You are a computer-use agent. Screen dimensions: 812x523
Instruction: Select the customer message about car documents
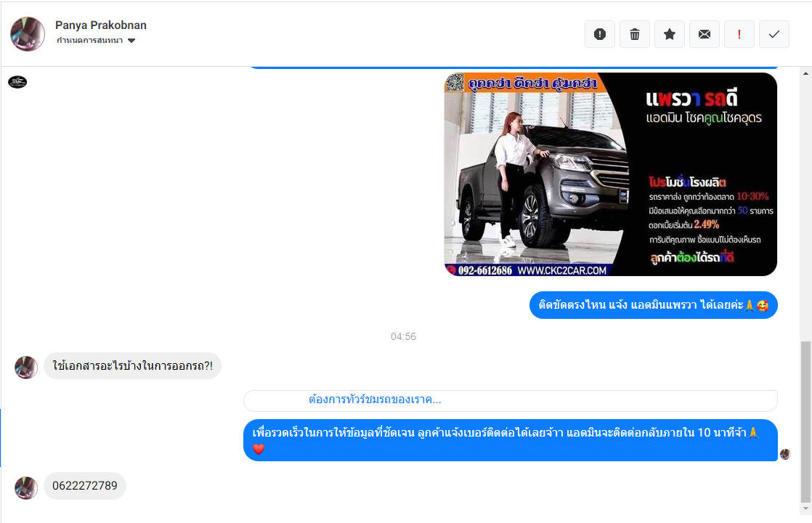133,365
